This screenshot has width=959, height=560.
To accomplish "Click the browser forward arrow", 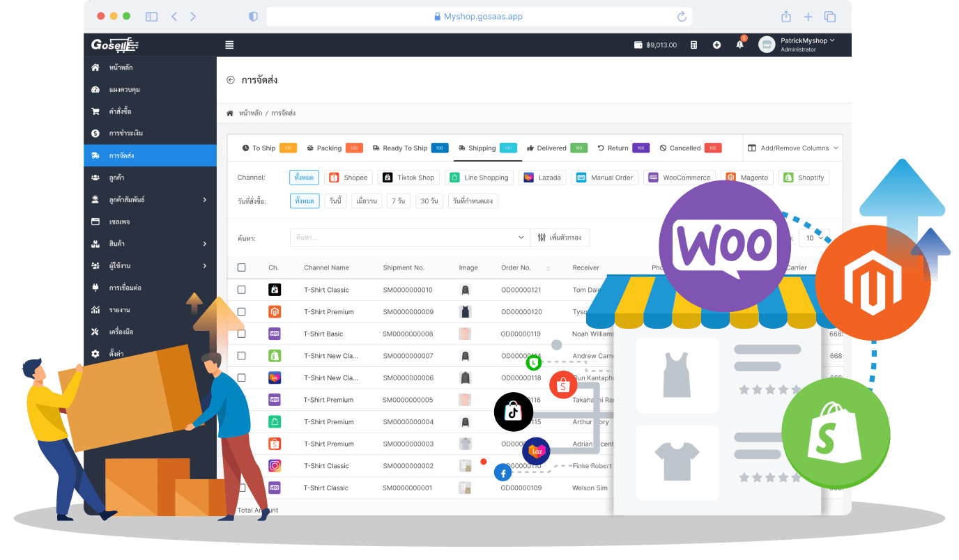I will pyautogui.click(x=193, y=17).
